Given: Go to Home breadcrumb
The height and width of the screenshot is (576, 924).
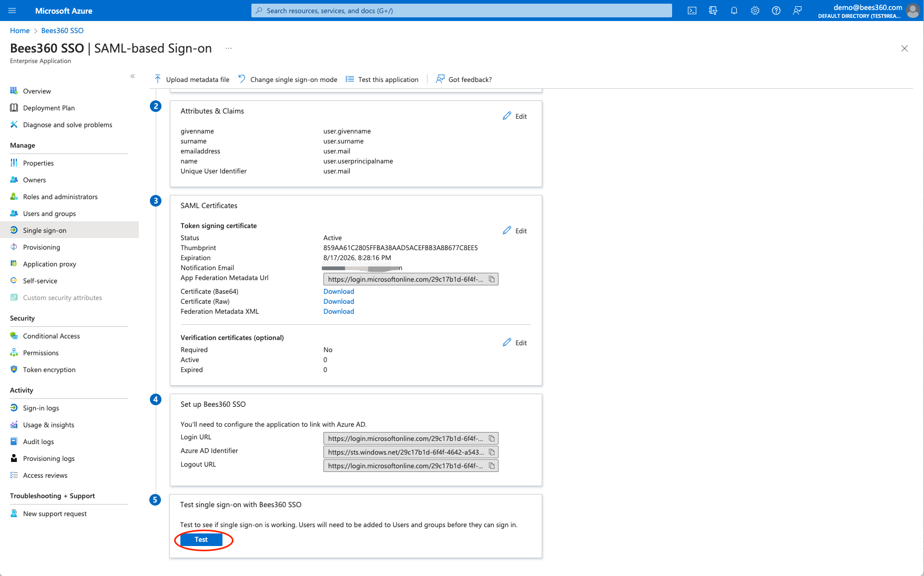Looking at the screenshot, I should (x=19, y=30).
